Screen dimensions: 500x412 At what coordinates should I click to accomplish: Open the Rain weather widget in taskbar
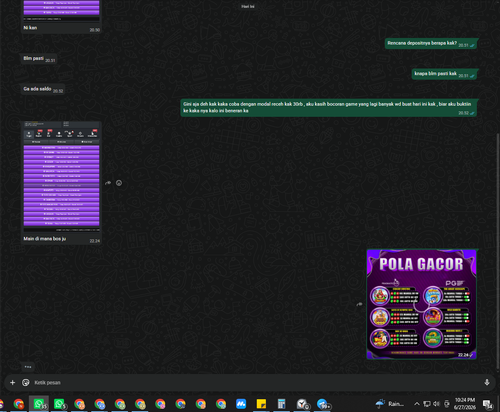click(x=390, y=404)
